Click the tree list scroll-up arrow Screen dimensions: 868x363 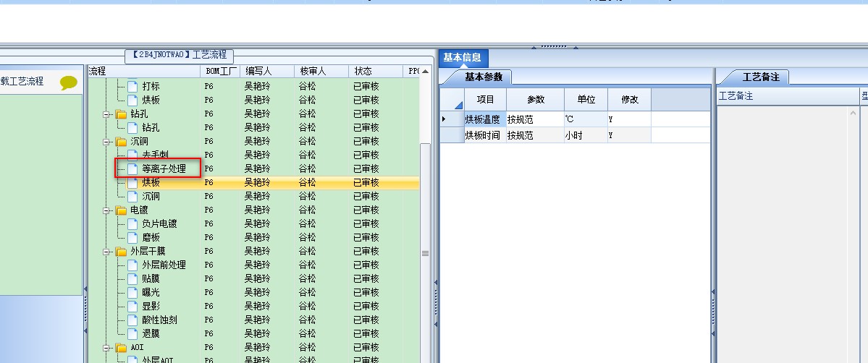(425, 72)
